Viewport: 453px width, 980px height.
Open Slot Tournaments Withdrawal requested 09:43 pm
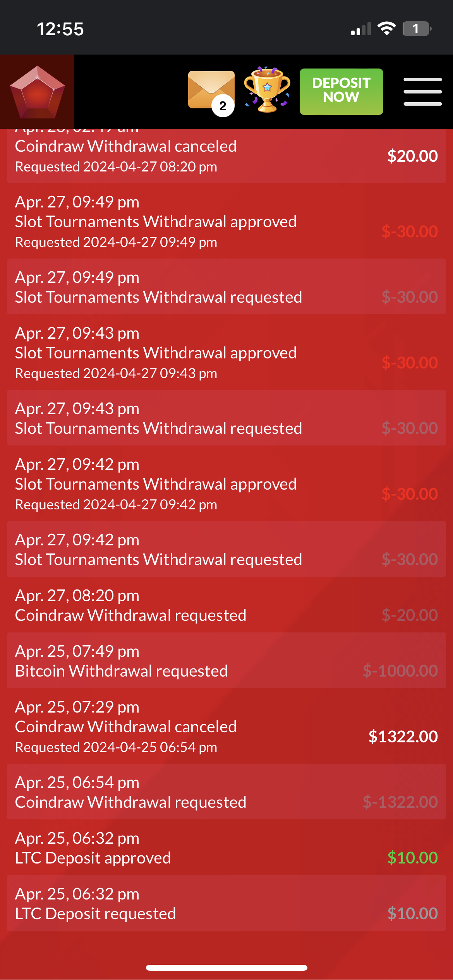point(226,418)
